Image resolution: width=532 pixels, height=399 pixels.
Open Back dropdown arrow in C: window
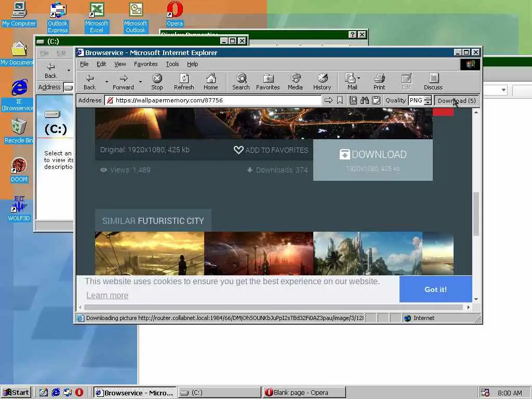(x=69, y=71)
